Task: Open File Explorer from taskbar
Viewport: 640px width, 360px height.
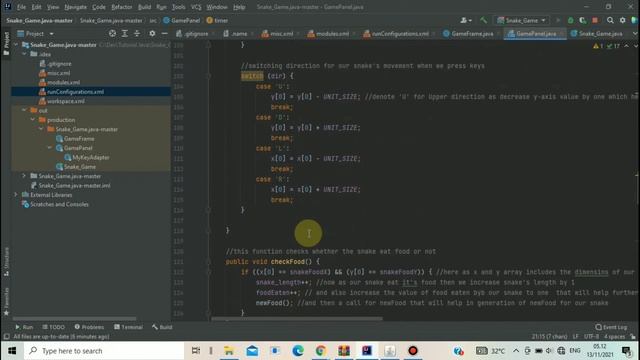Action: click(x=229, y=351)
